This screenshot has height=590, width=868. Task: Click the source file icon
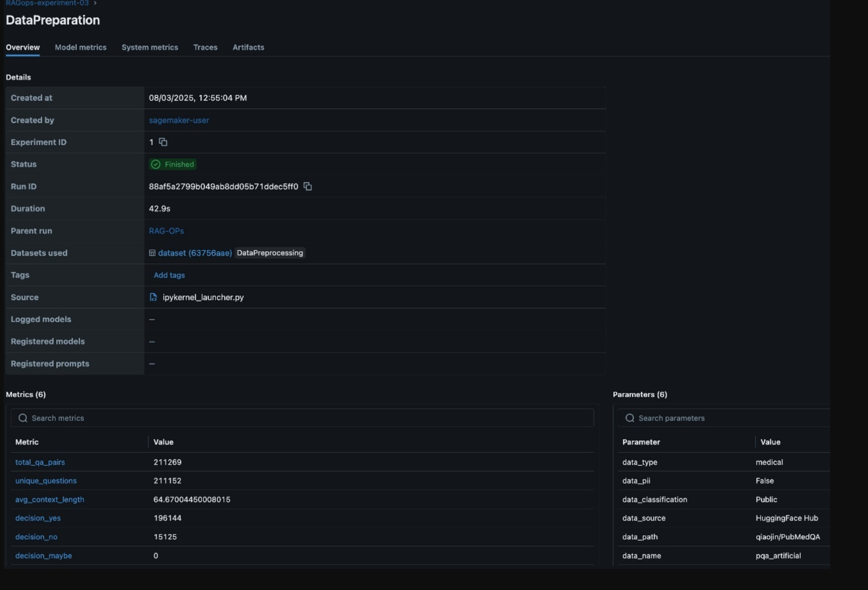tap(153, 297)
